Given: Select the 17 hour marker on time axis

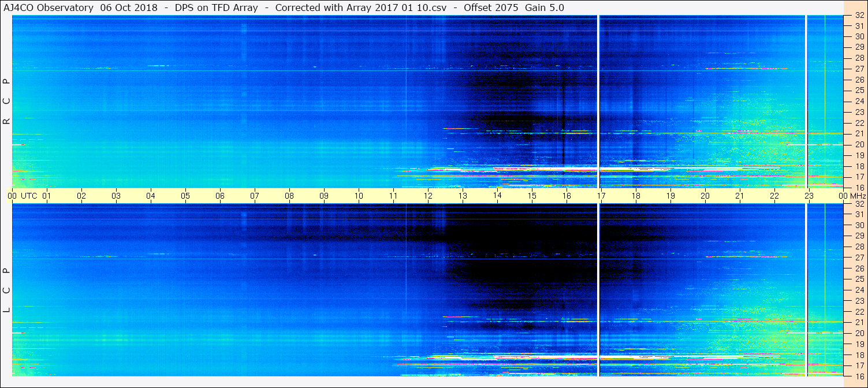Looking at the screenshot, I should point(601,196).
